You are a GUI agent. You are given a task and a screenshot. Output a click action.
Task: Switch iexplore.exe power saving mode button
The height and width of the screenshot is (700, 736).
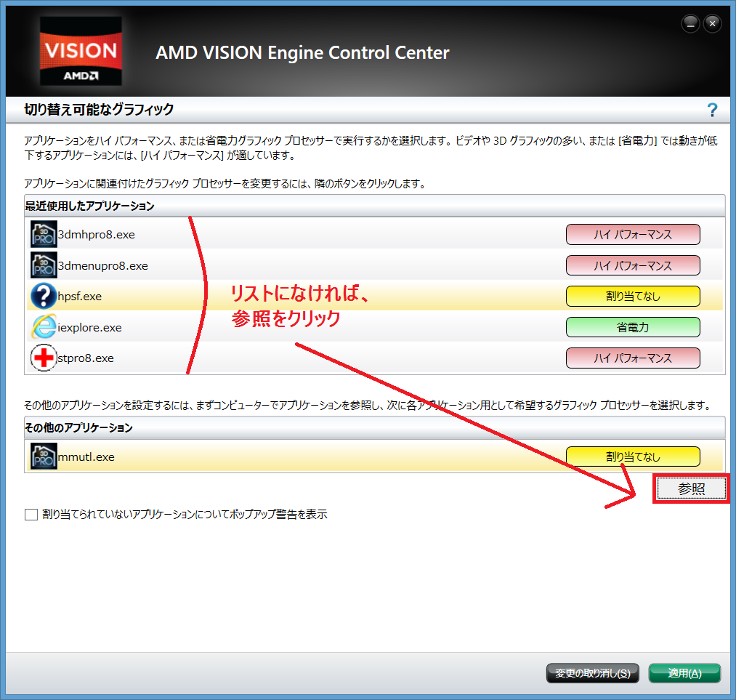click(x=632, y=327)
